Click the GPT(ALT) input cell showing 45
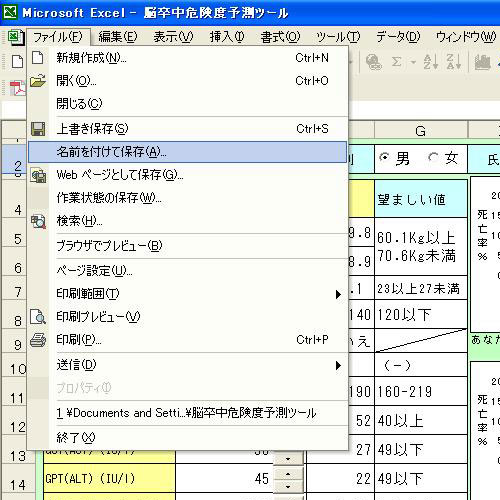Viewport: 500px width, 500px height. click(224, 478)
